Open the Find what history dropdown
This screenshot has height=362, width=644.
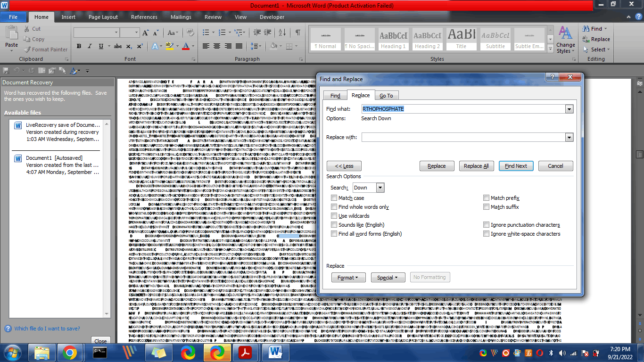[x=570, y=109]
